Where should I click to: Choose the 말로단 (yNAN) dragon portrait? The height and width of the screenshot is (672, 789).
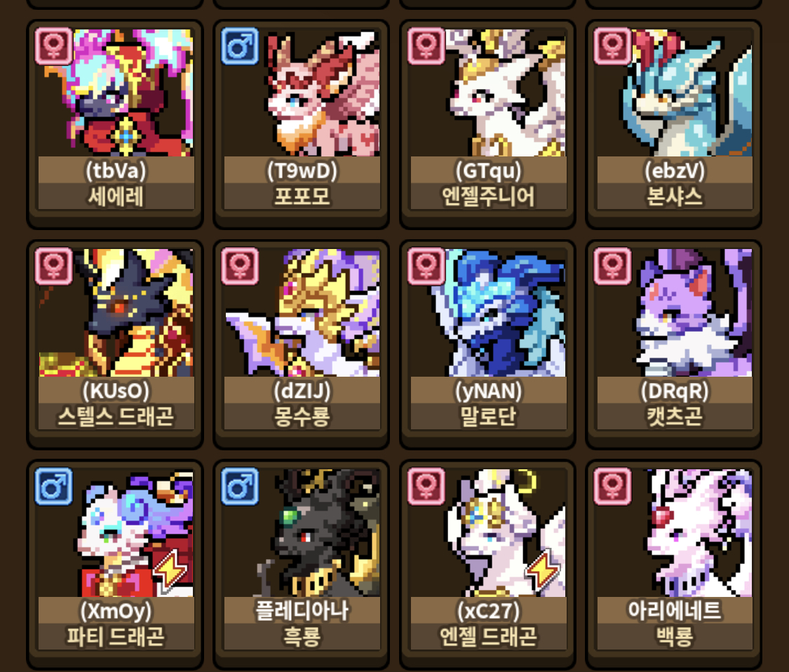(488, 313)
